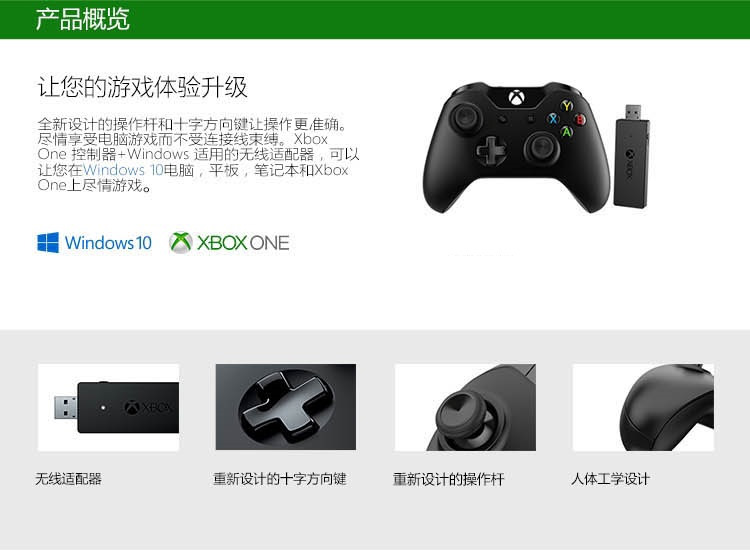
Task: Open the ergonomic design thumbnail
Action: (643, 407)
